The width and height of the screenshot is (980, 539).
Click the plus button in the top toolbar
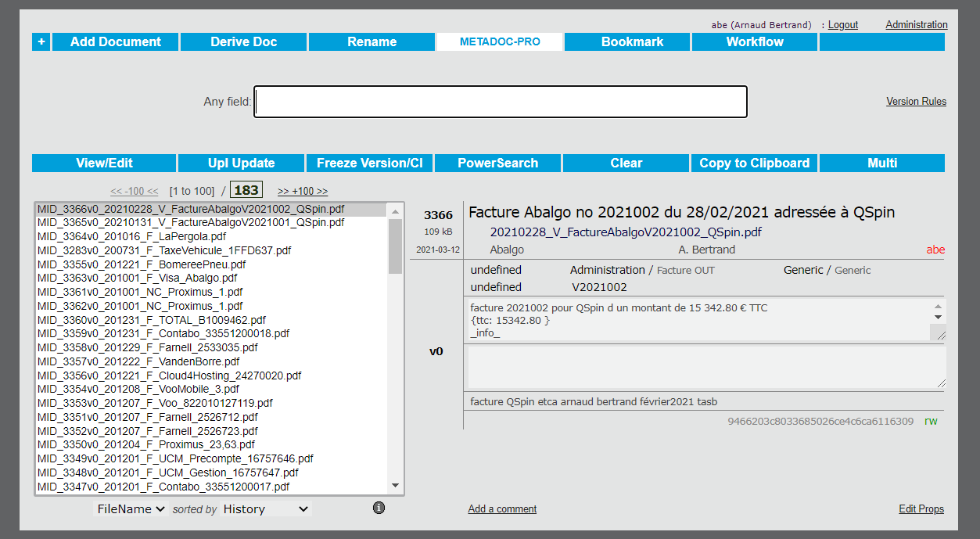41,42
